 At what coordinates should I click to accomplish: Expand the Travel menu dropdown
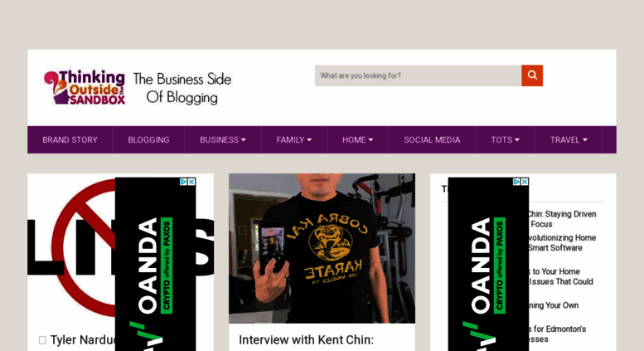[x=569, y=139]
